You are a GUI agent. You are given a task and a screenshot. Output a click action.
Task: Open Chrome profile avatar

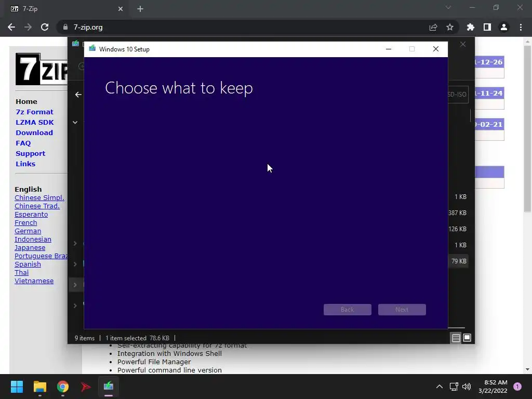click(x=504, y=27)
